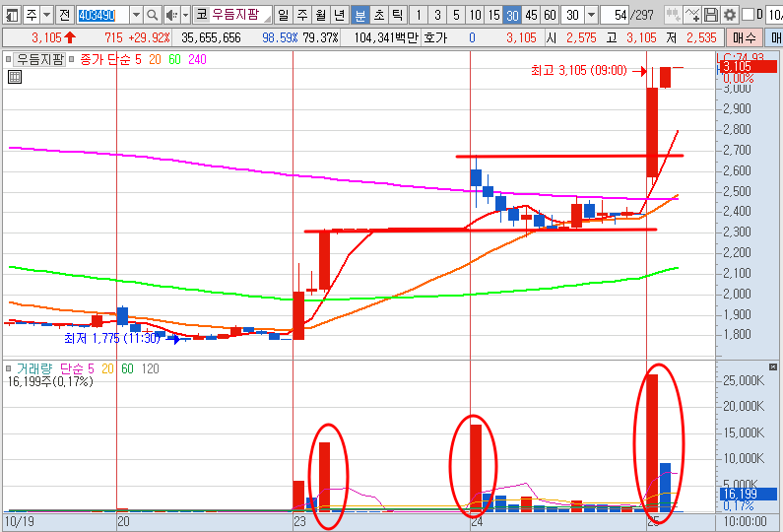Image resolution: width=783 pixels, height=532 pixels.
Task: Click the 최저 1,775 (11:30) annotation
Action: point(112,338)
